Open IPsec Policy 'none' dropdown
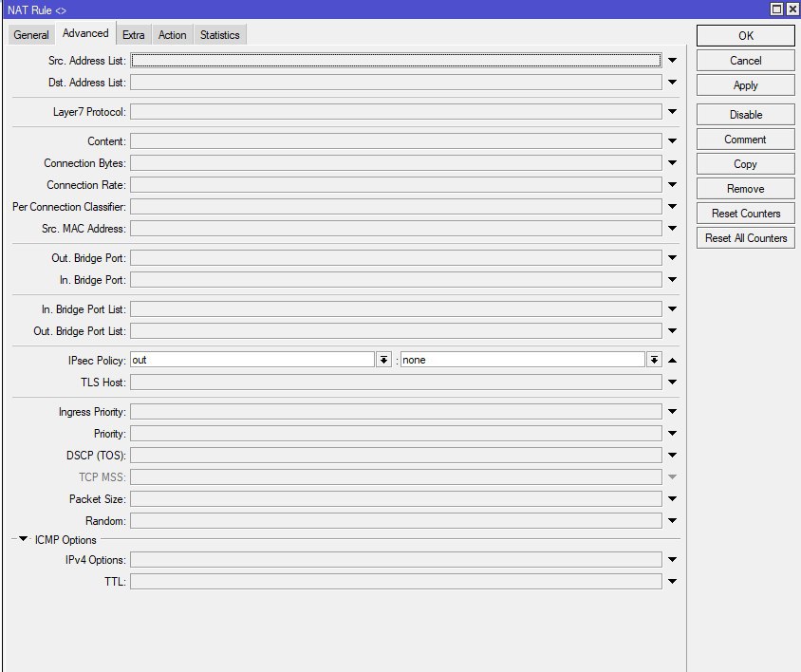 (654, 360)
